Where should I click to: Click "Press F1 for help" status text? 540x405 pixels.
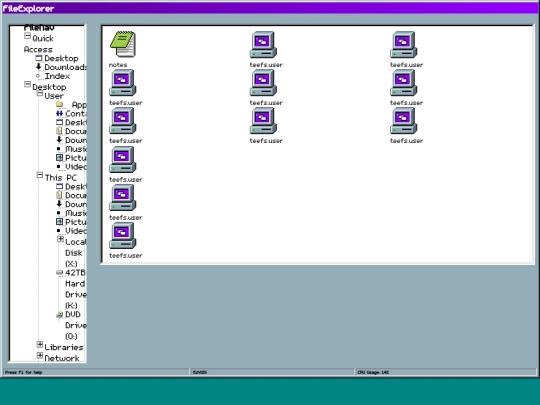23,372
